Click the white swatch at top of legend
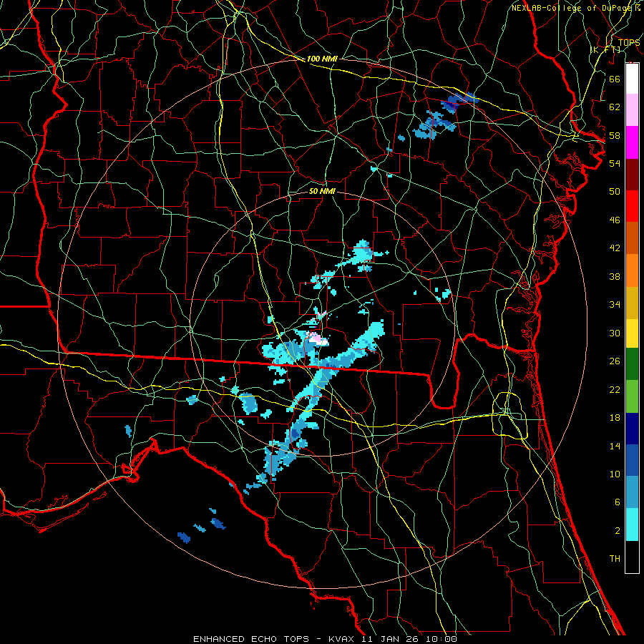Viewport: 644px width, 644px height. click(632, 79)
